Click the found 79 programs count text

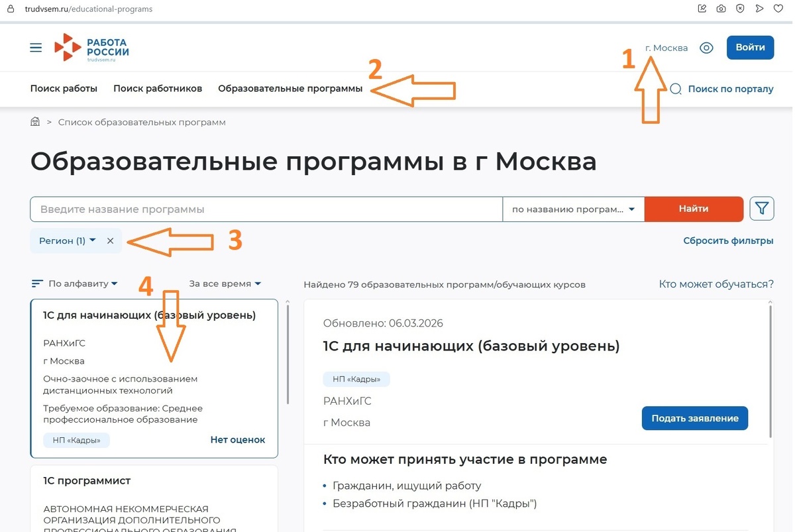[445, 285]
